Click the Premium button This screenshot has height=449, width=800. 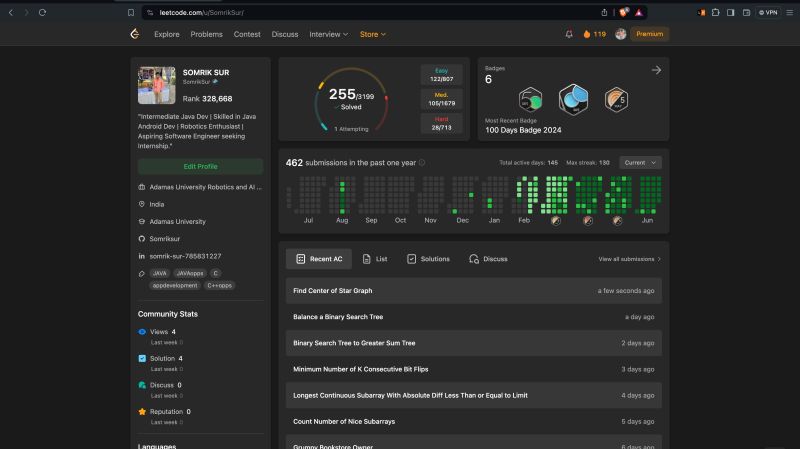649,34
